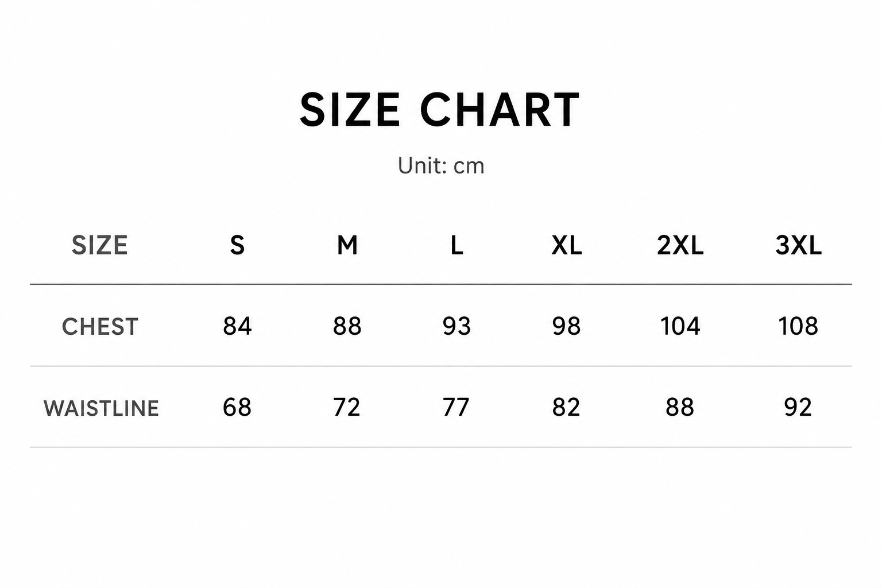Image resolution: width=882 pixels, height=588 pixels.
Task: Click waistline value 72 for size M
Action: coord(347,408)
